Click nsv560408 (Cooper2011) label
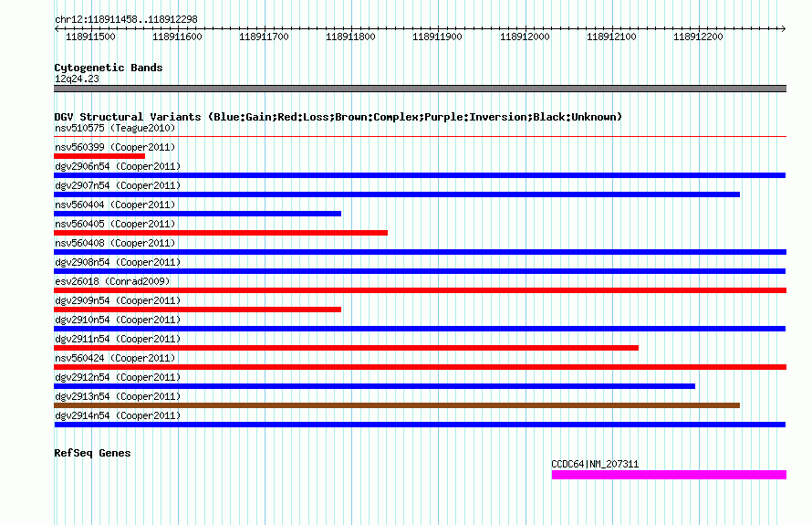Image resolution: width=812 pixels, height=525 pixels. (x=115, y=243)
